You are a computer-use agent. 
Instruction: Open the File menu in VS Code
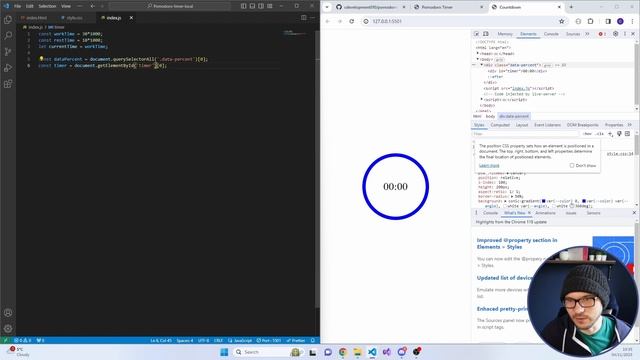pyautogui.click(x=18, y=6)
